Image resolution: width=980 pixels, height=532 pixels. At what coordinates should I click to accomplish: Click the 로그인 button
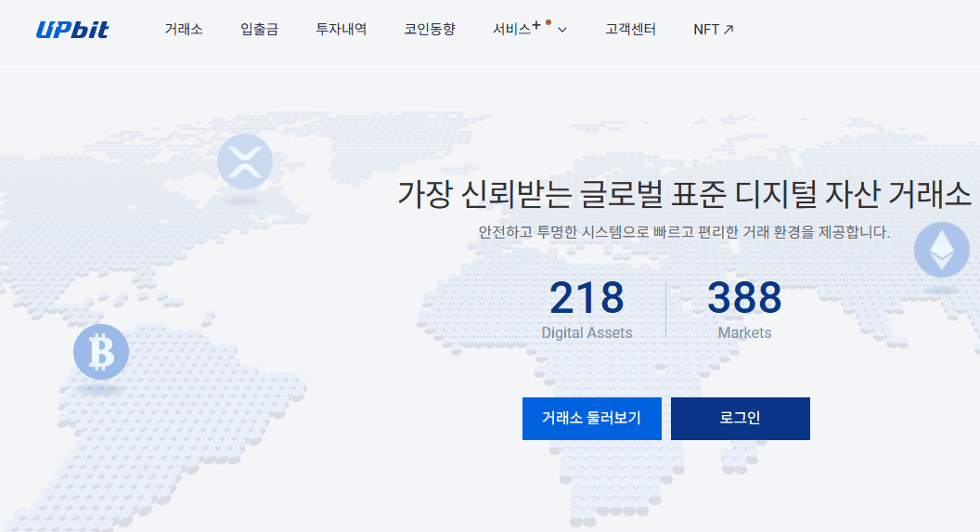click(x=741, y=418)
